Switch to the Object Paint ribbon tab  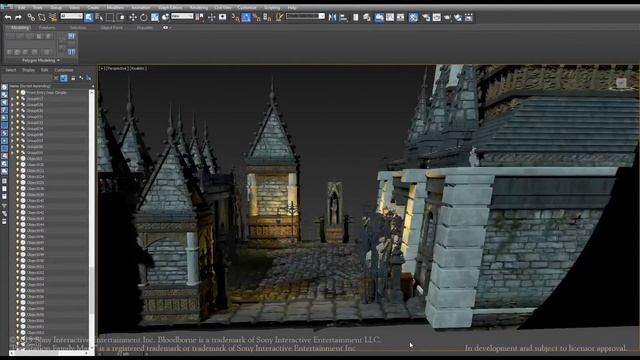(111, 28)
